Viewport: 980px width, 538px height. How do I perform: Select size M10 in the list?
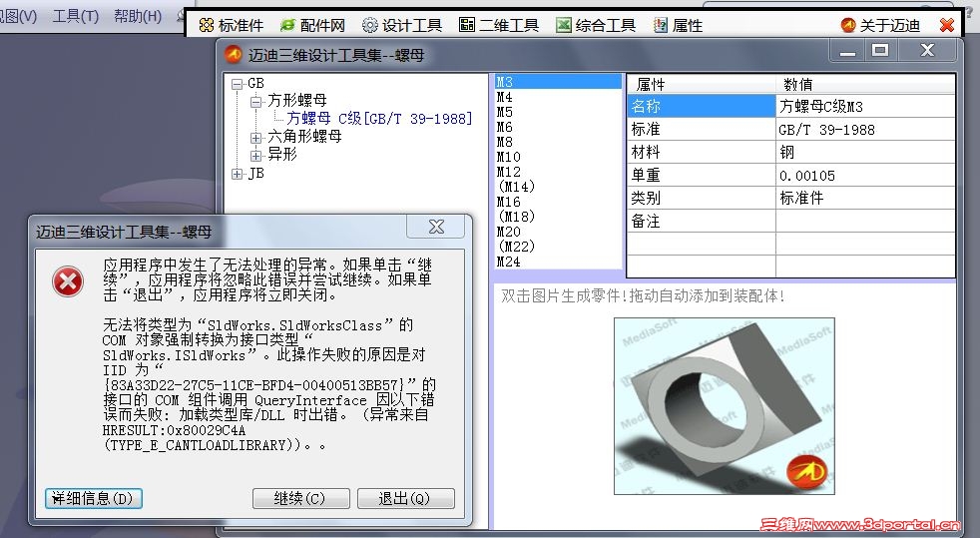click(x=558, y=157)
